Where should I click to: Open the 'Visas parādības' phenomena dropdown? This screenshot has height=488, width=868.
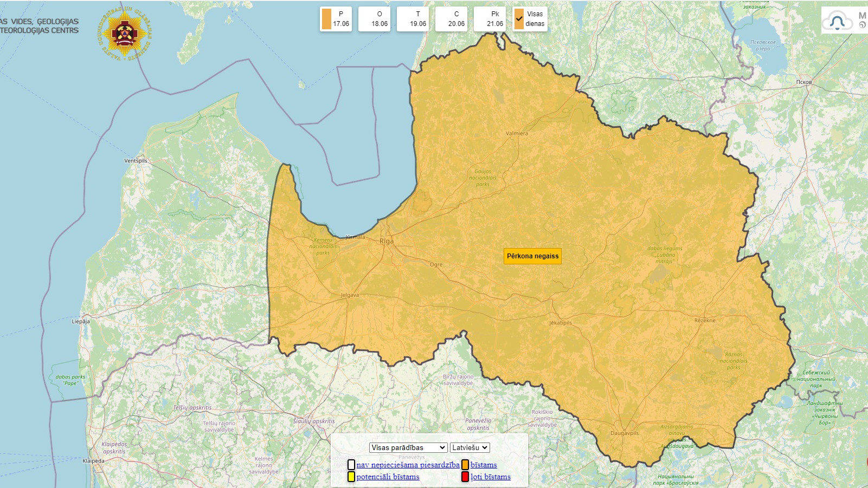click(408, 447)
